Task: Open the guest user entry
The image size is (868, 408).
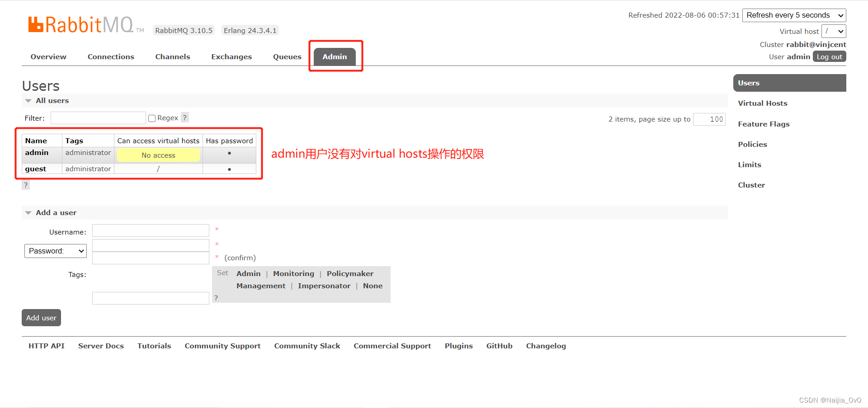Action: [x=36, y=169]
